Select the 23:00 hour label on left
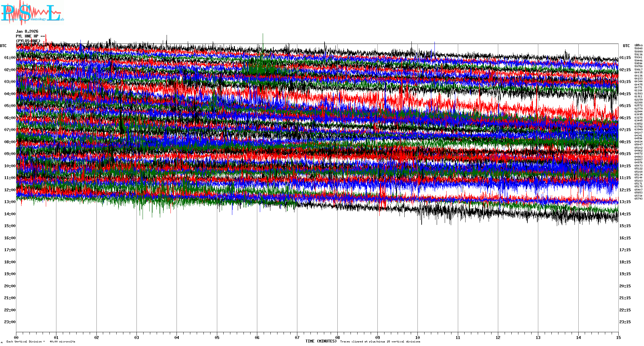Viewport: 644px width, 346px height. (10, 322)
